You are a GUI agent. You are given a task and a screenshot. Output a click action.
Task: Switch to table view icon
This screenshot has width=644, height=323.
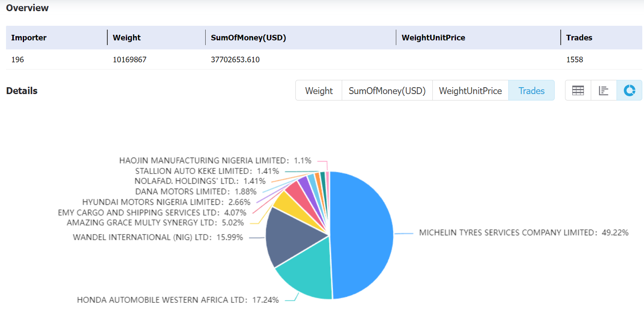click(578, 91)
